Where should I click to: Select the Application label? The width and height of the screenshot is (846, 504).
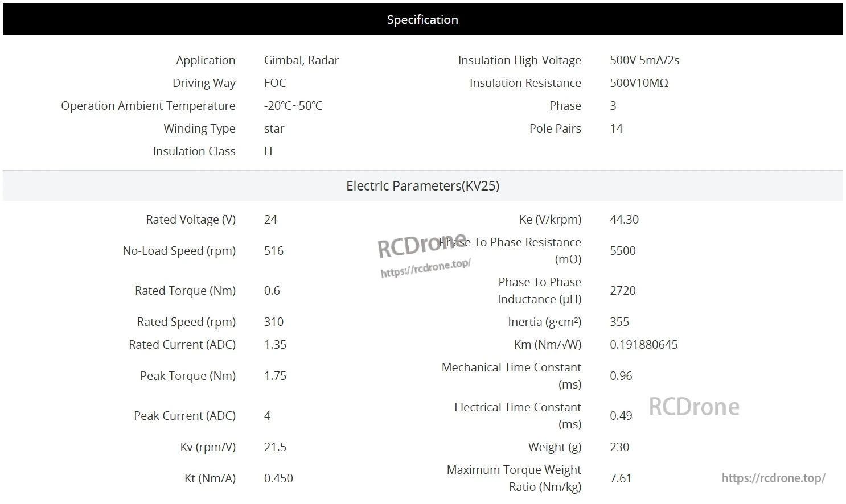(206, 60)
